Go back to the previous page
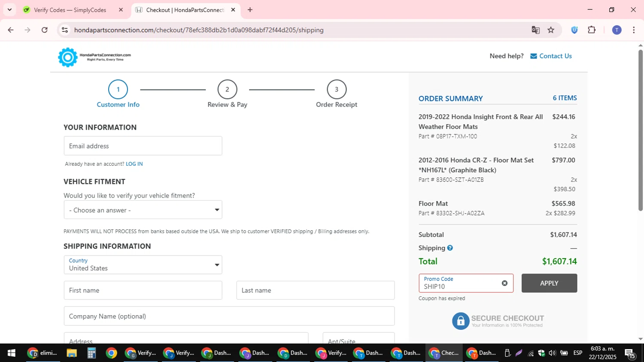 11,30
